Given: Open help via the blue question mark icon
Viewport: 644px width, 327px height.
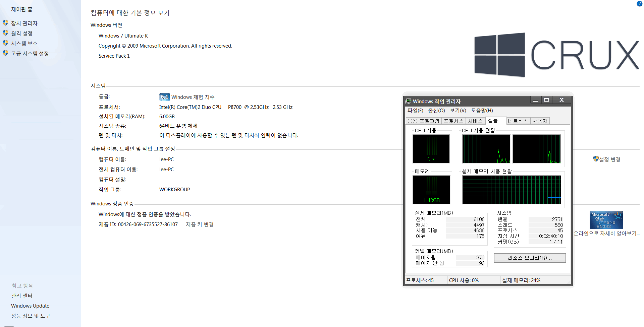Looking at the screenshot, I should click(639, 4).
